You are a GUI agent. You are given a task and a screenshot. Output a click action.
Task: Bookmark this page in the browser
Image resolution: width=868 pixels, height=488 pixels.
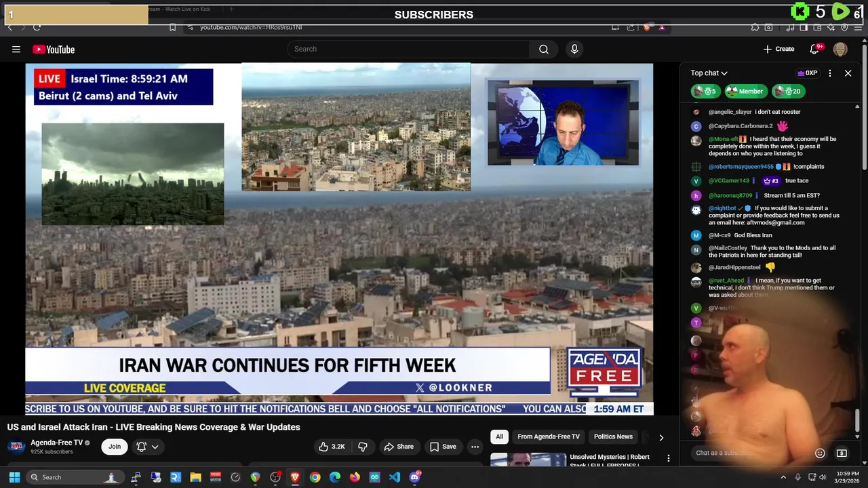pyautogui.click(x=172, y=27)
